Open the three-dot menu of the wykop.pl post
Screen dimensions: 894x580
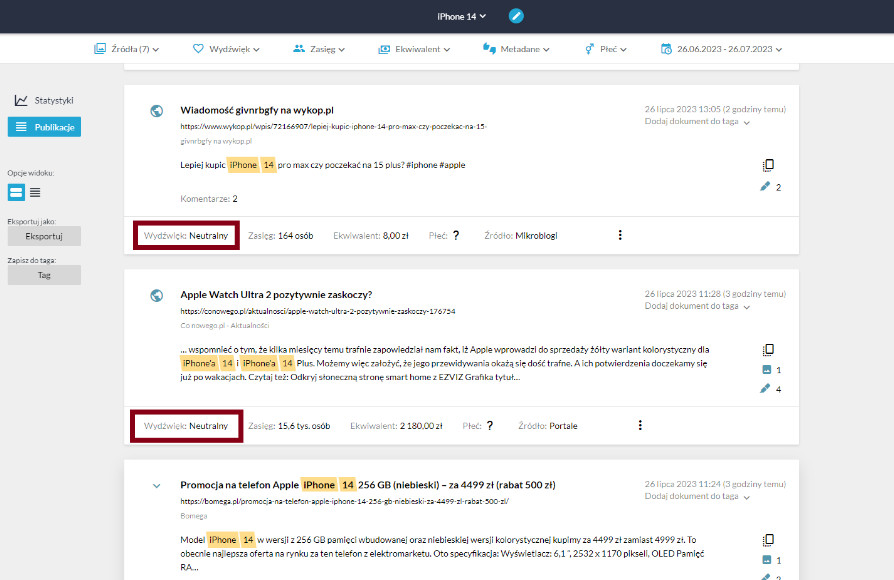pyautogui.click(x=620, y=235)
